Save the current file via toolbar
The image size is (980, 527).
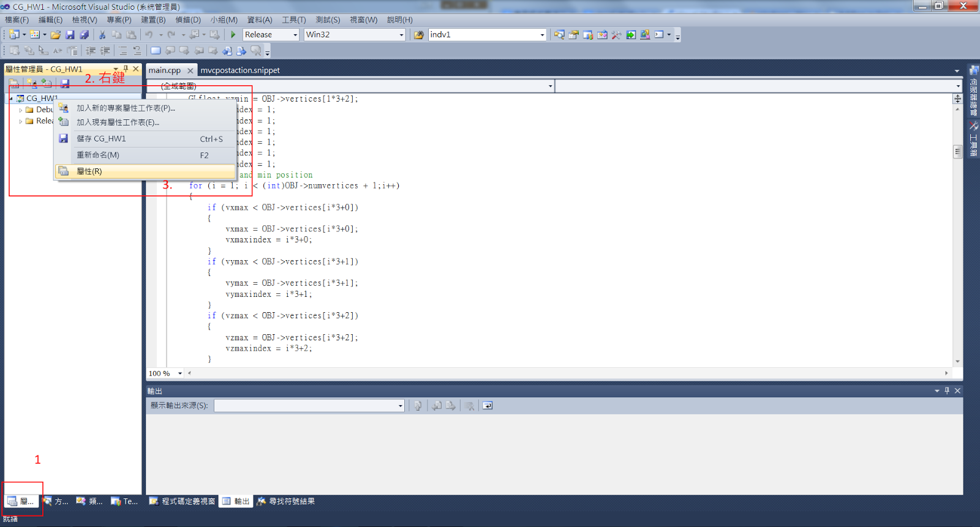pyautogui.click(x=70, y=35)
